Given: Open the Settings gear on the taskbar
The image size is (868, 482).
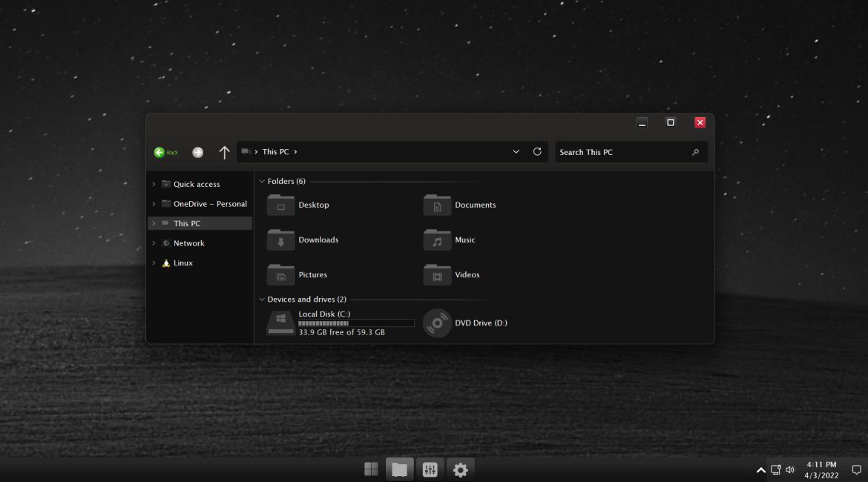Looking at the screenshot, I should [461, 469].
